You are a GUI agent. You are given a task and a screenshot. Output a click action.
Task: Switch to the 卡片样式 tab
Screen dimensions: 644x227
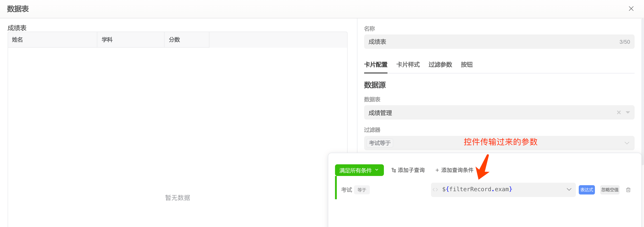point(408,65)
